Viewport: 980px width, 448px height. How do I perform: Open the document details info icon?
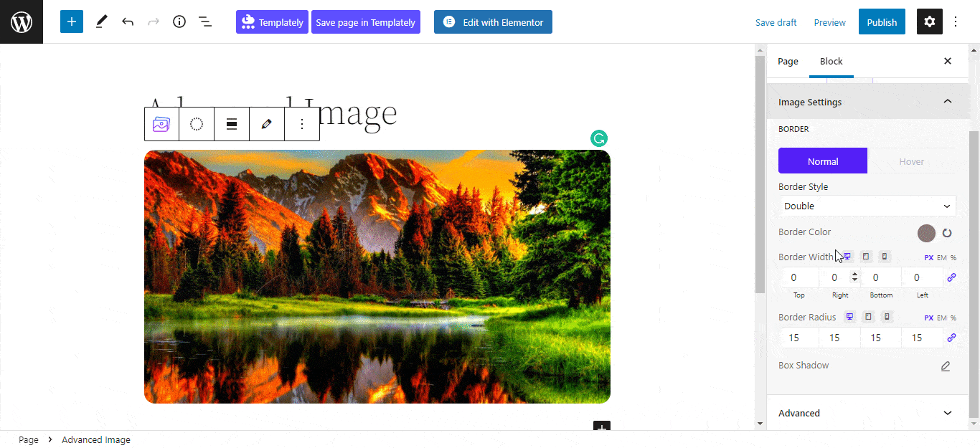pyautogui.click(x=179, y=22)
